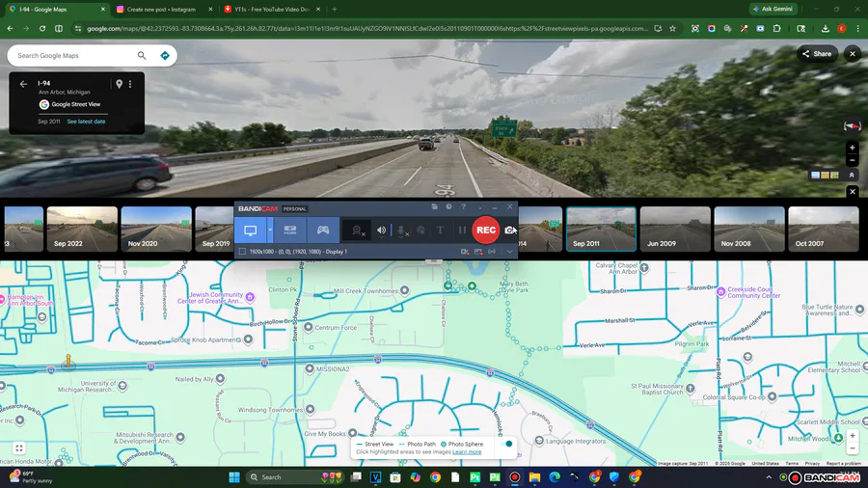Select Oct 2007 Street View thumbnail
This screenshot has width=868, height=488.
pos(824,230)
